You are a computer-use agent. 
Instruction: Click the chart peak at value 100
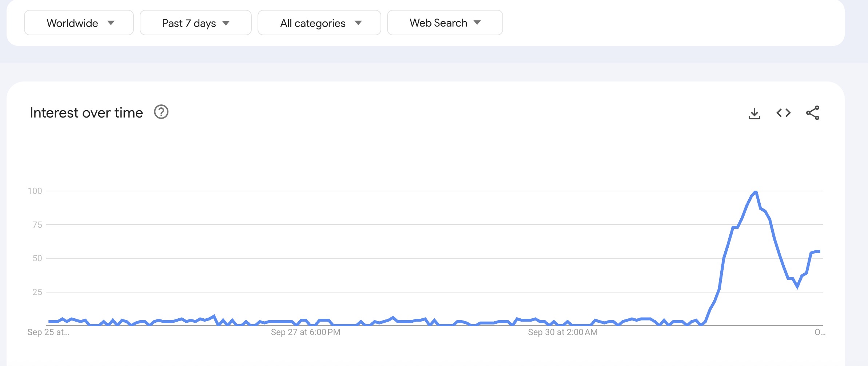[756, 192]
